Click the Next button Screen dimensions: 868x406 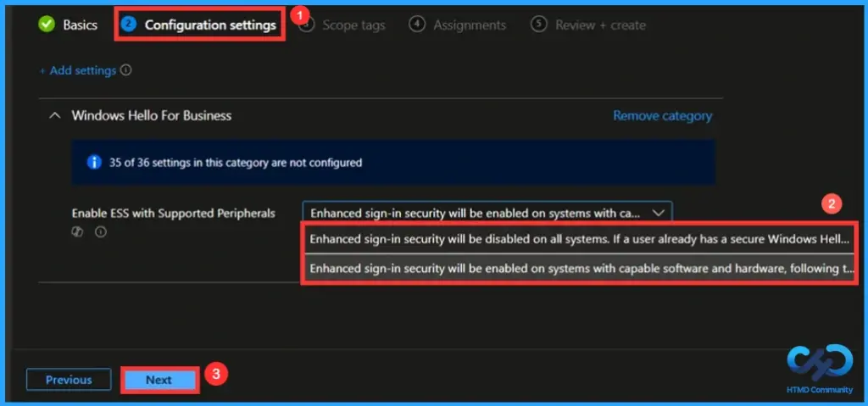tap(159, 380)
